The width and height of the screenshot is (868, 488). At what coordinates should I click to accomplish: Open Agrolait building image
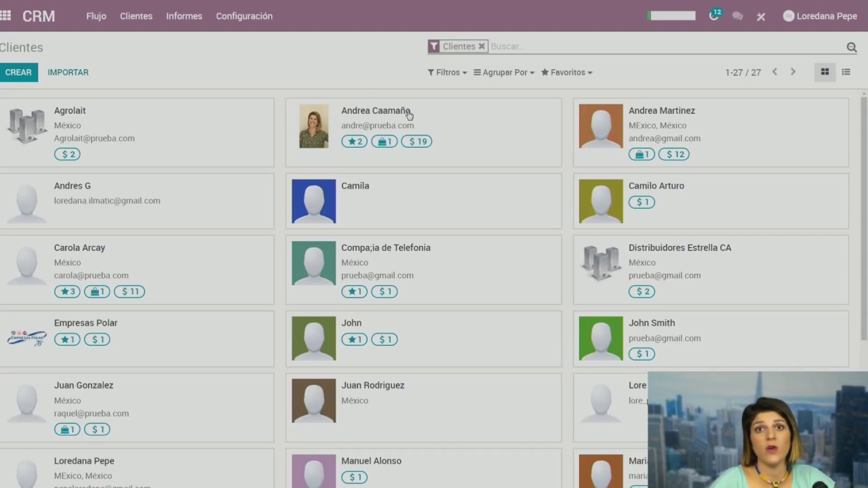tap(26, 126)
